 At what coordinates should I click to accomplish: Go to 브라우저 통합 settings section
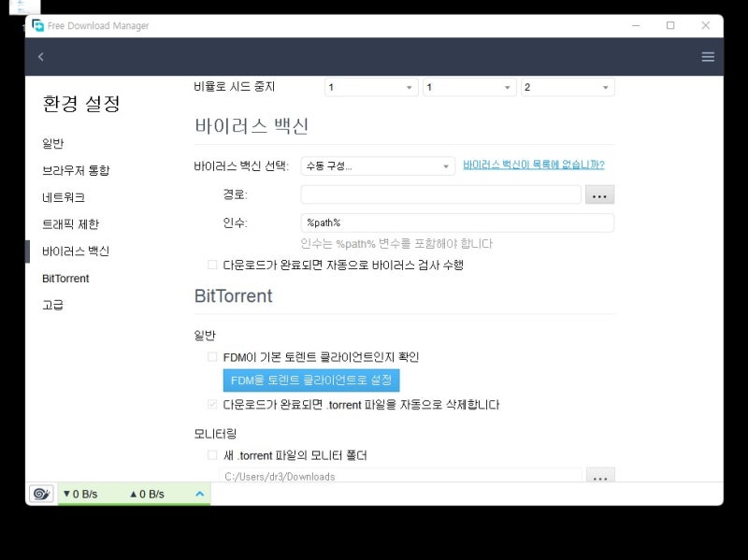[x=76, y=170]
